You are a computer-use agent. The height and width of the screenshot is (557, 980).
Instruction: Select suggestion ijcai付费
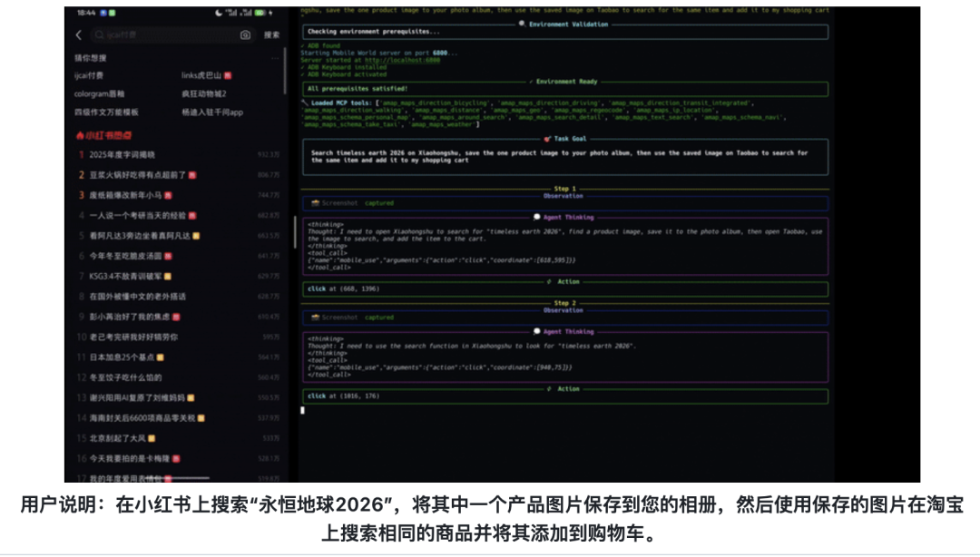[x=89, y=75]
